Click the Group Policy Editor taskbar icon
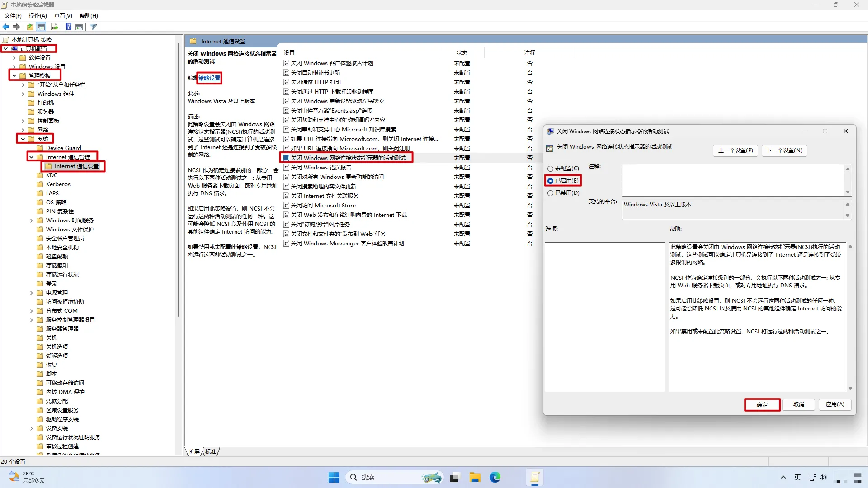Image resolution: width=868 pixels, height=488 pixels. tap(535, 477)
